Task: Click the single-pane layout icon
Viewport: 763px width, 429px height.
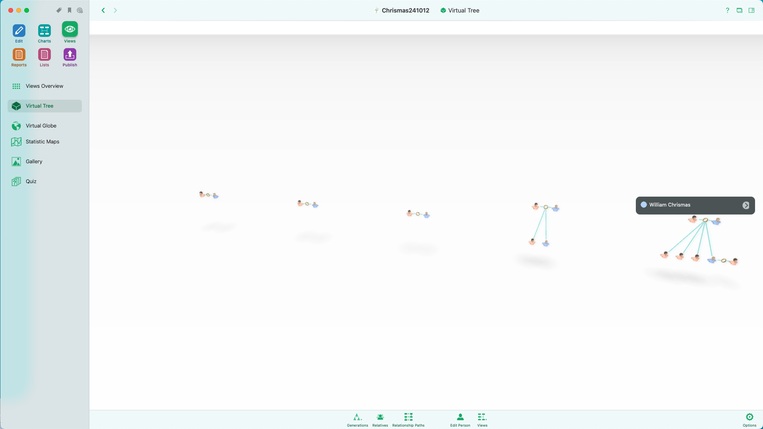Action: (x=739, y=10)
